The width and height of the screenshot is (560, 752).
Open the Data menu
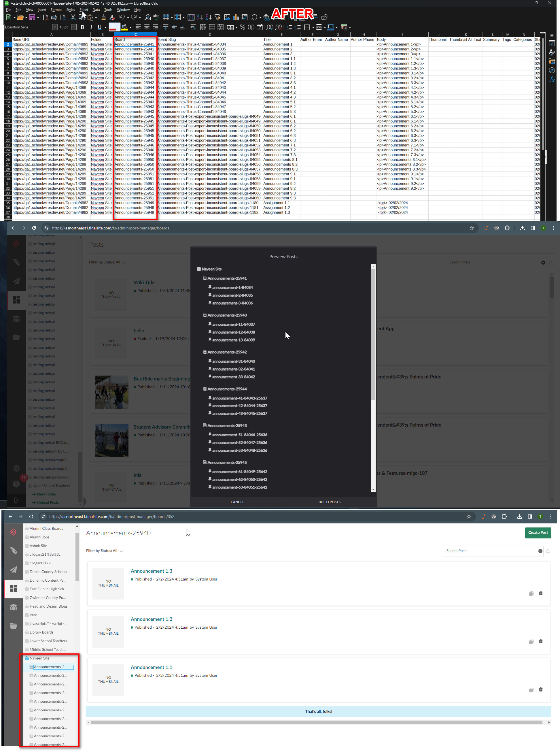(96, 10)
